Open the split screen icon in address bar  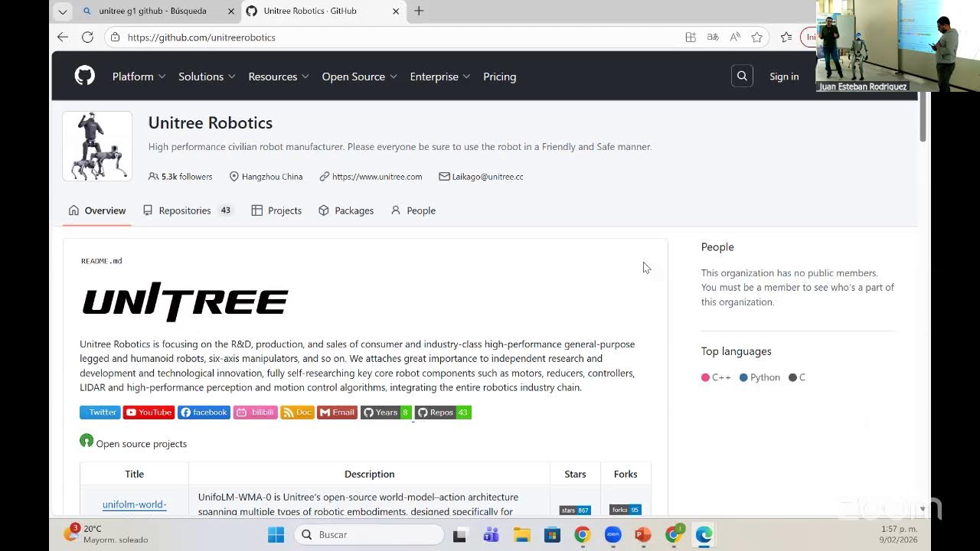click(691, 37)
